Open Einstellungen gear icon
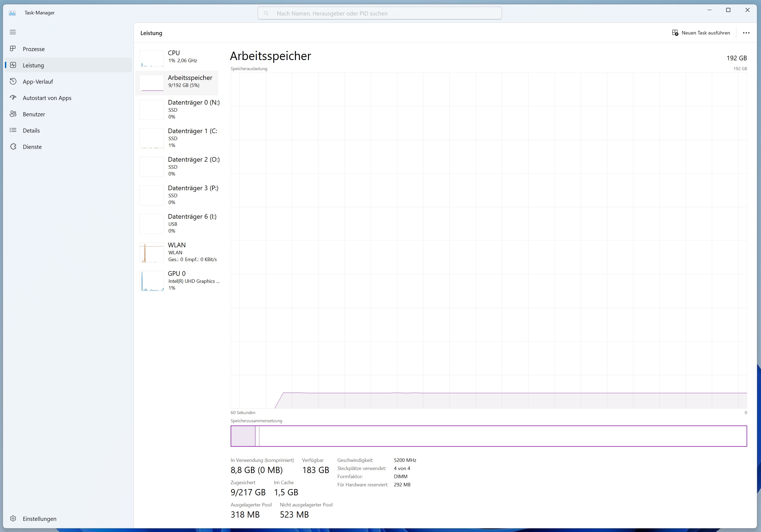The image size is (761, 532). 13,518
